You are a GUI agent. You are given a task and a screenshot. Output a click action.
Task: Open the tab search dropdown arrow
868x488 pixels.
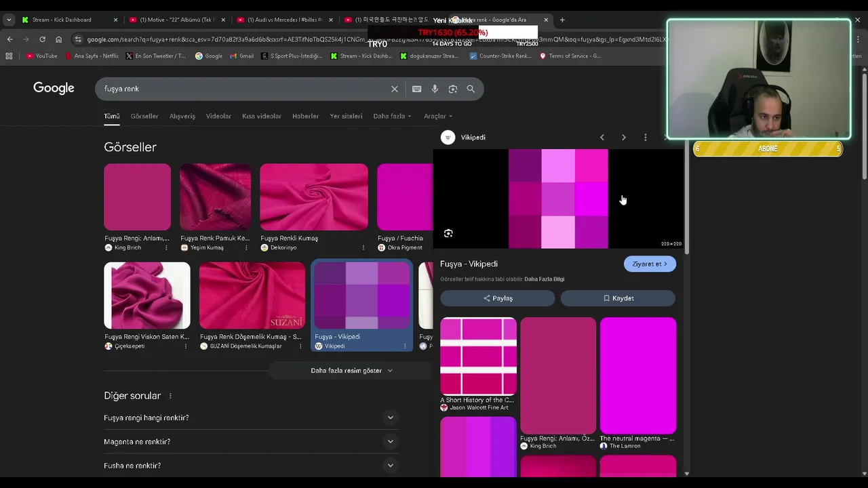[9, 20]
